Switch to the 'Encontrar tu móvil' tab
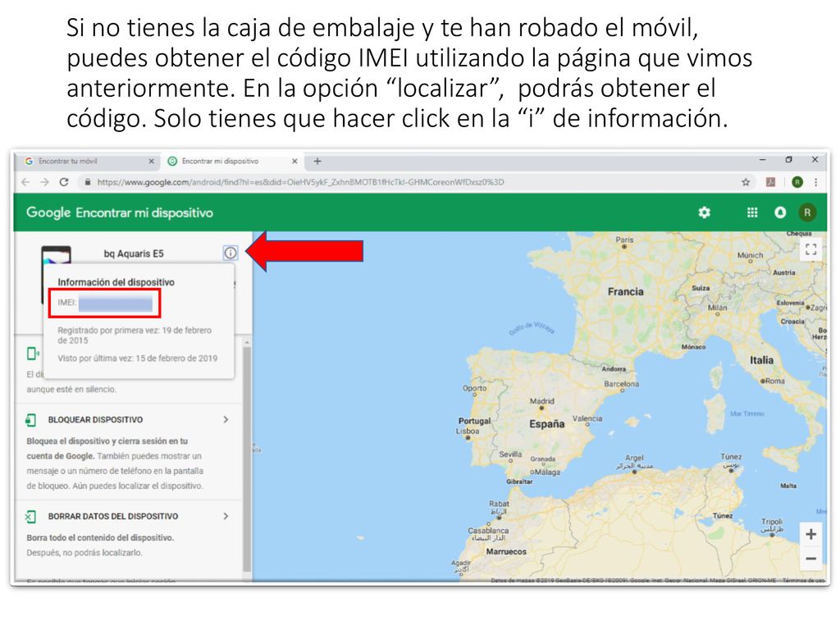This screenshot has width=840, height=630. [x=89, y=161]
